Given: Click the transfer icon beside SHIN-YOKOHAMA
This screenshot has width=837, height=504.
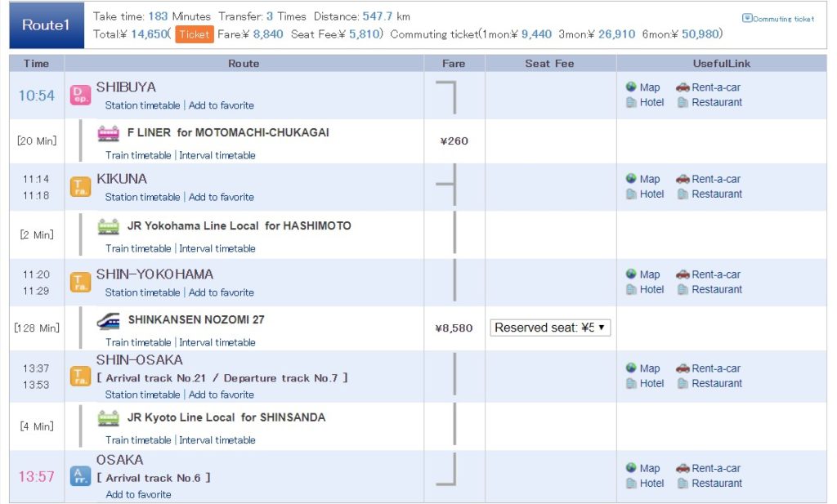Looking at the screenshot, I should pos(80,283).
